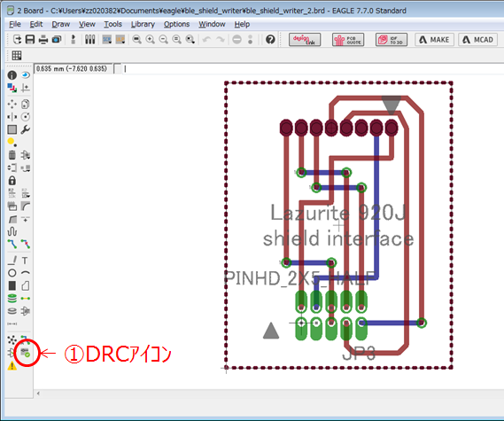Select the Change wrench tool
This screenshot has height=421, width=504.
[26, 129]
